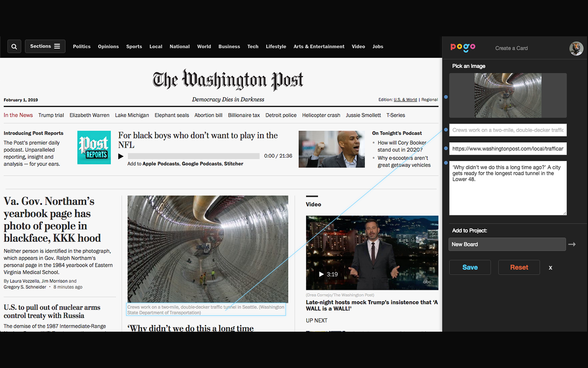Open the nuclear arms control treaty headline
This screenshot has height=368, width=588.
(52, 311)
